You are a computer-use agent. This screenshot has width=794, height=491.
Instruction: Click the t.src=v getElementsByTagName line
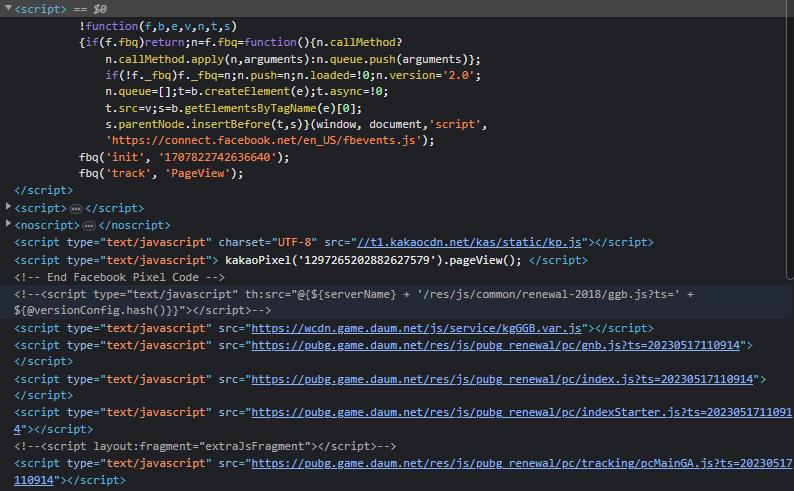tap(233, 108)
